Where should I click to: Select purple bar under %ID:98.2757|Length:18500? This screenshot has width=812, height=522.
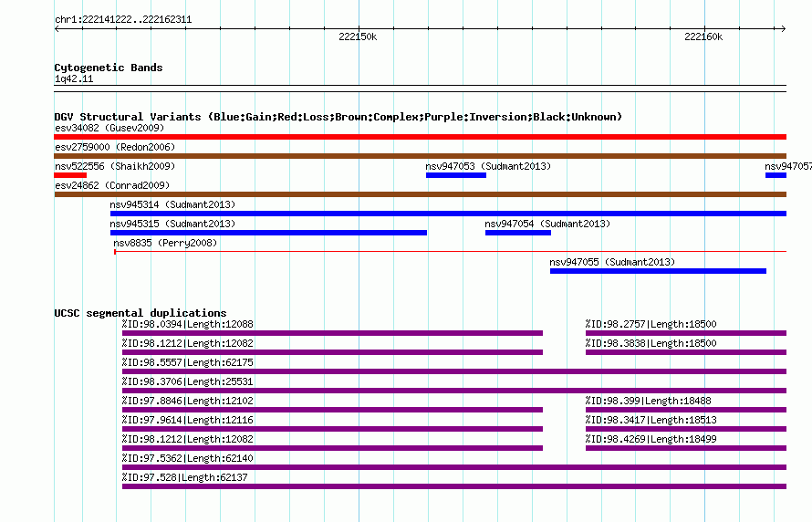686,333
